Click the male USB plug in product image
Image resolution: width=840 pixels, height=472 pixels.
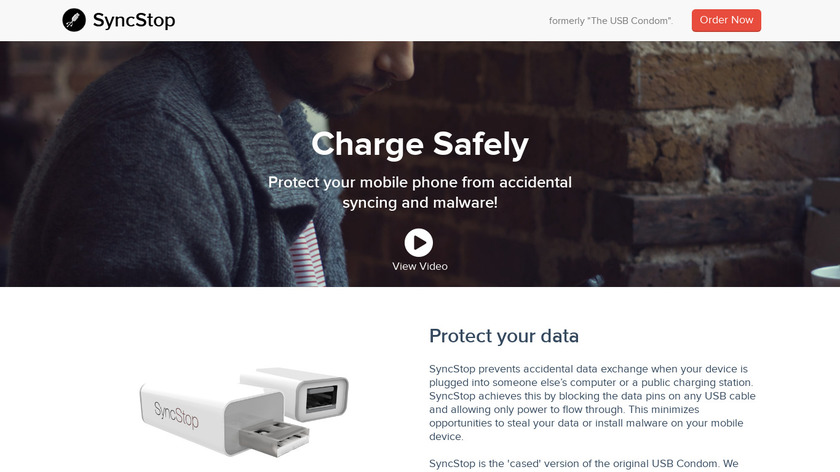point(275,438)
